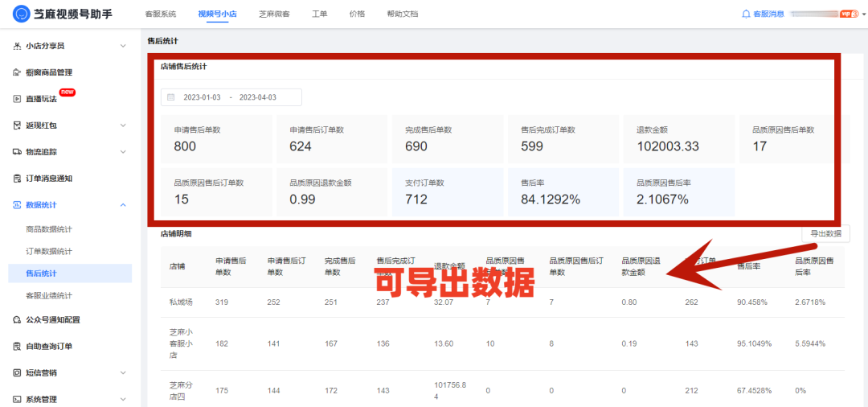Collapse the 数据统计 menu chevron
The width and height of the screenshot is (868, 407).
123,205
